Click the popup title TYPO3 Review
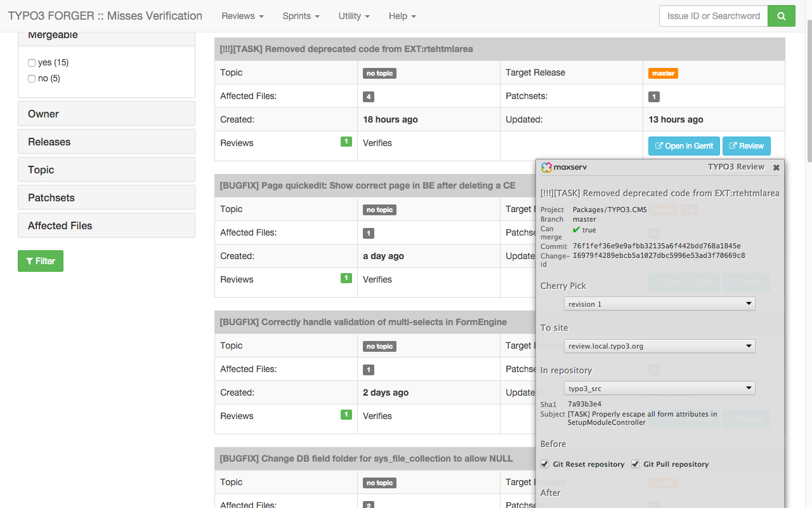Image resolution: width=812 pixels, height=508 pixels. [x=736, y=167]
